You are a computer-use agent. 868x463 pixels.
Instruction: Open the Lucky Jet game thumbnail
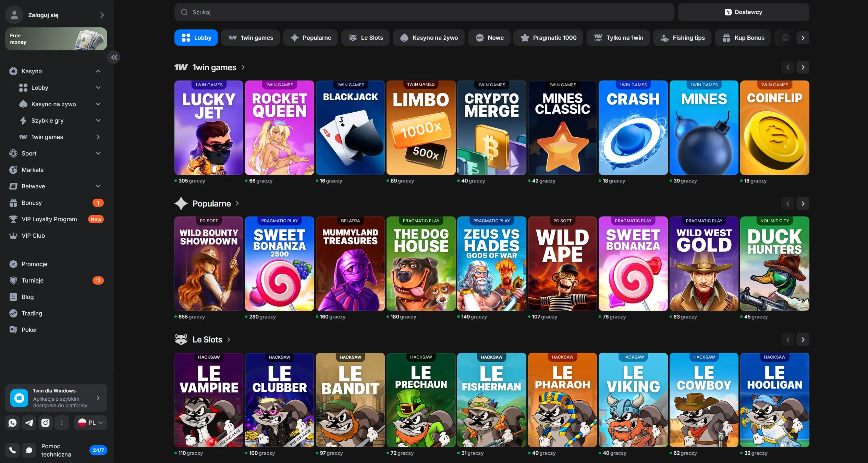tap(209, 128)
